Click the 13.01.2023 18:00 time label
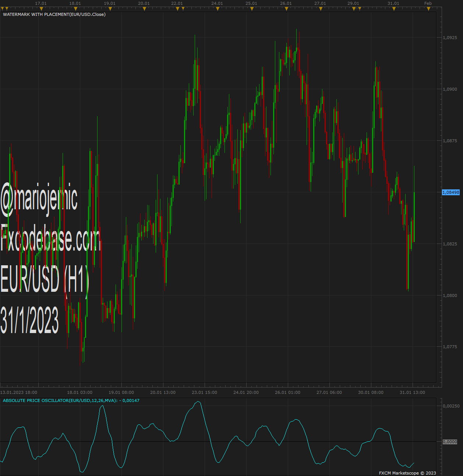The width and height of the screenshot is (463, 476). click(x=19, y=392)
